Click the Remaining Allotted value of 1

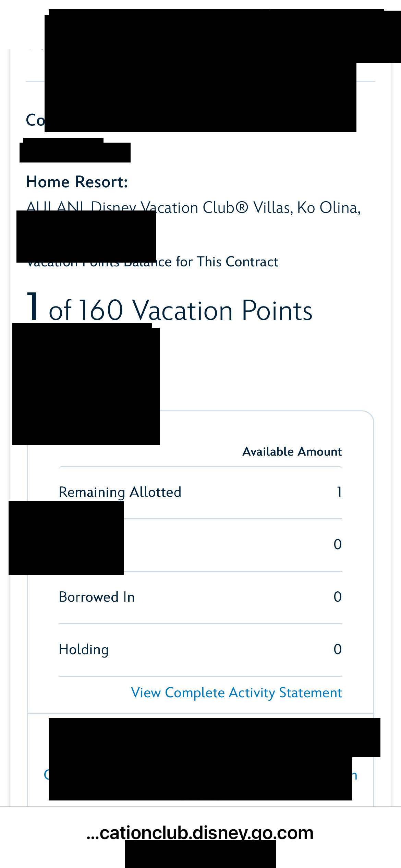pos(339,492)
